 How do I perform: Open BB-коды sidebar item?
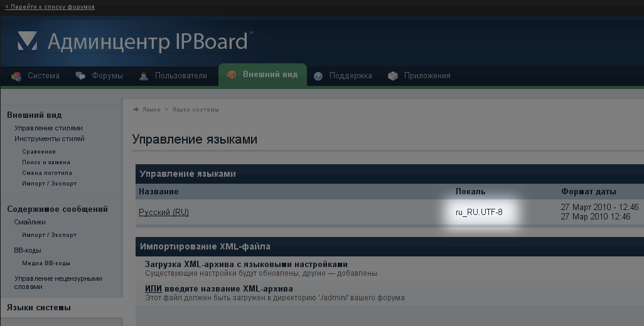pyautogui.click(x=27, y=250)
